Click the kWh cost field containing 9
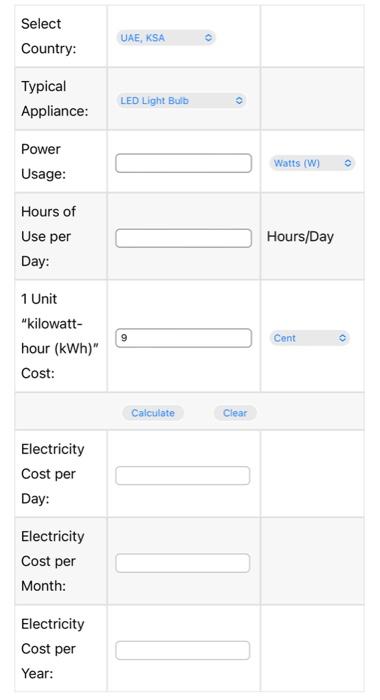This screenshot has width=380, height=700. (184, 338)
